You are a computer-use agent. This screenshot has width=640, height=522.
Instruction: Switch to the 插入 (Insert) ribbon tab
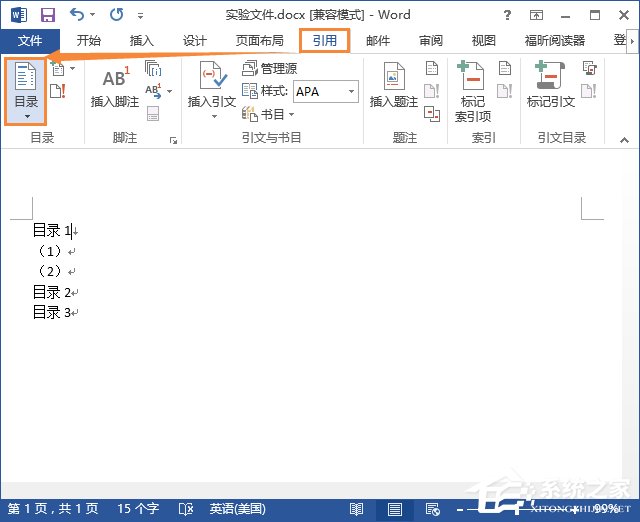point(142,41)
